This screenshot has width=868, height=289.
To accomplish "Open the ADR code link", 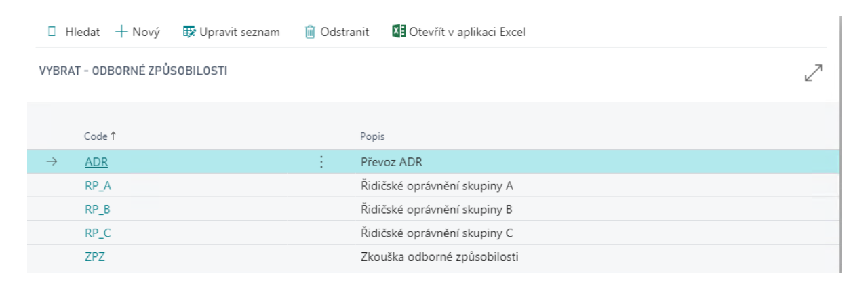I will pos(96,161).
